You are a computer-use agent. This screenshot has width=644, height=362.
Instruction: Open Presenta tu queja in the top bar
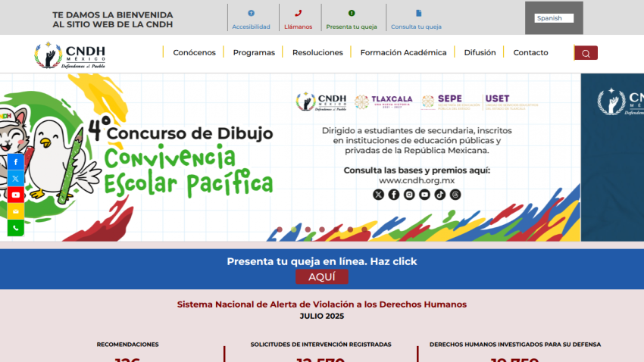point(352,19)
